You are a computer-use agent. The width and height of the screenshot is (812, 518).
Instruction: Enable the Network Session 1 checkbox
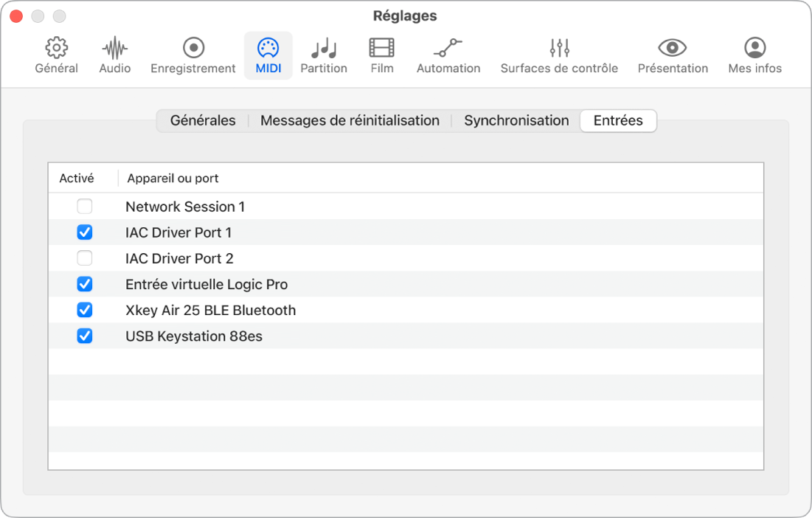click(85, 207)
